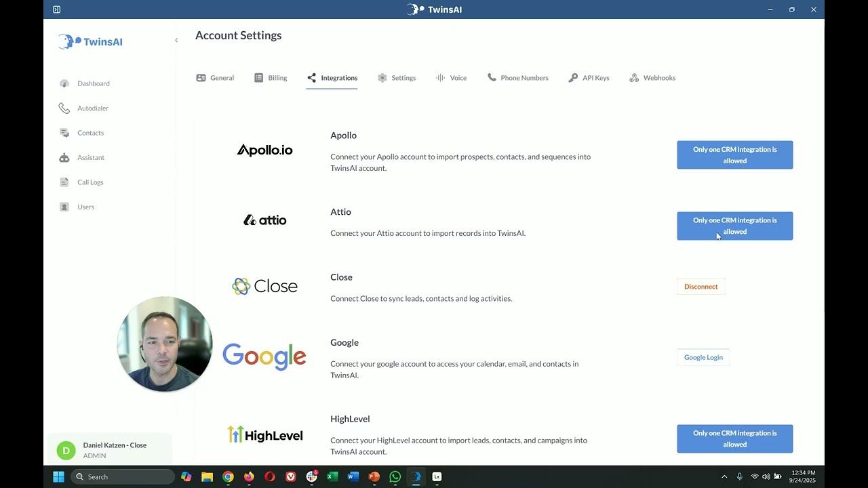Screen dimensions: 868x488
Task: Open the Wi-Fi network tray icon
Action: click(755, 476)
